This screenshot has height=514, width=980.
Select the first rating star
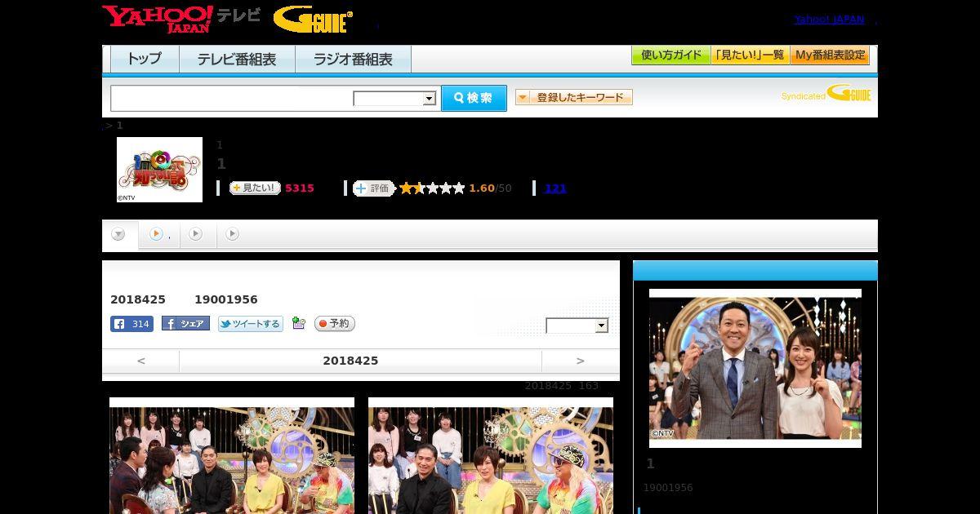tap(406, 188)
